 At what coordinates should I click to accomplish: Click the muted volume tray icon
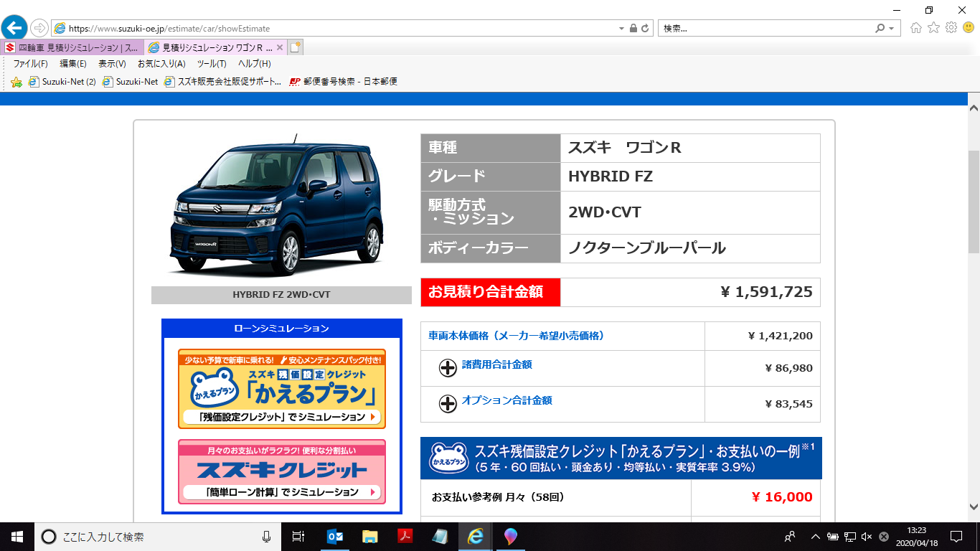[867, 536]
